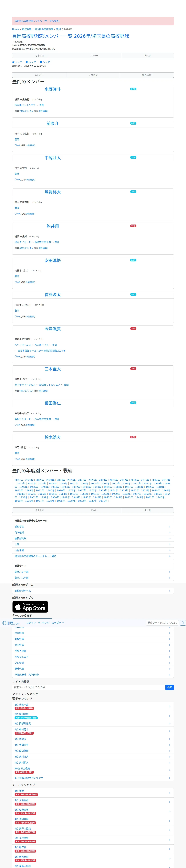The height and width of the screenshot is (868, 186).
Task: Click heart icon under 中尾壮太
Action: click(x=15, y=180)
